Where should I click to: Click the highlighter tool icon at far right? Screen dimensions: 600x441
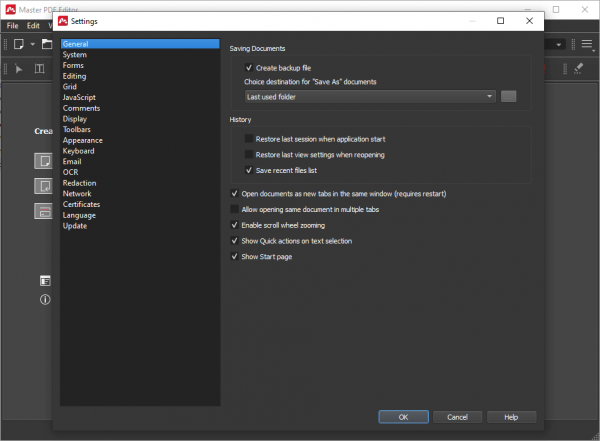pyautogui.click(x=578, y=69)
